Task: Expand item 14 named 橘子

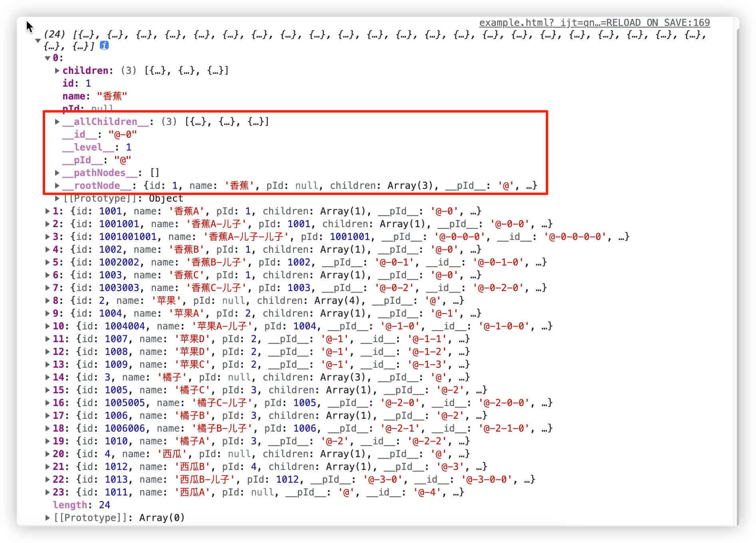Action: coord(48,377)
